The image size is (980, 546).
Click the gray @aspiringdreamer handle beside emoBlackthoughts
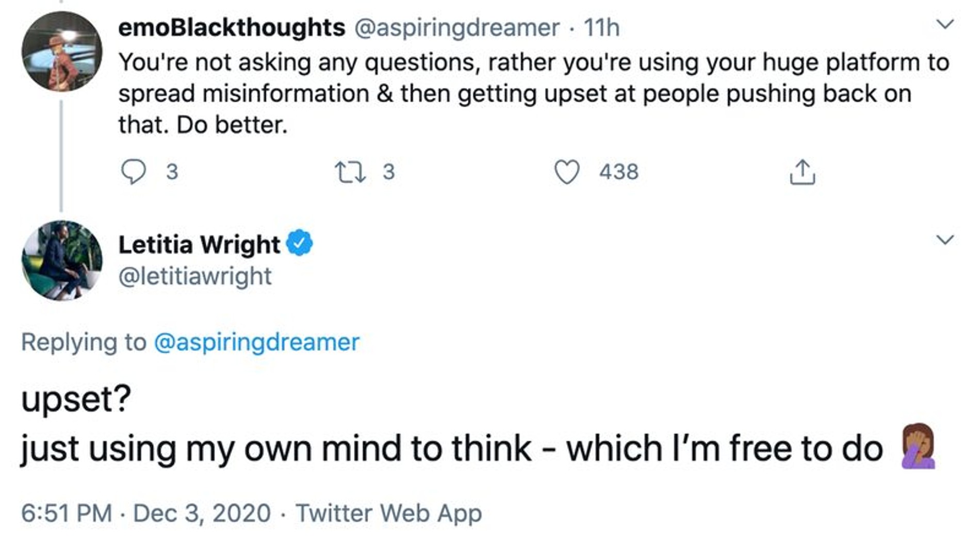coord(456,28)
